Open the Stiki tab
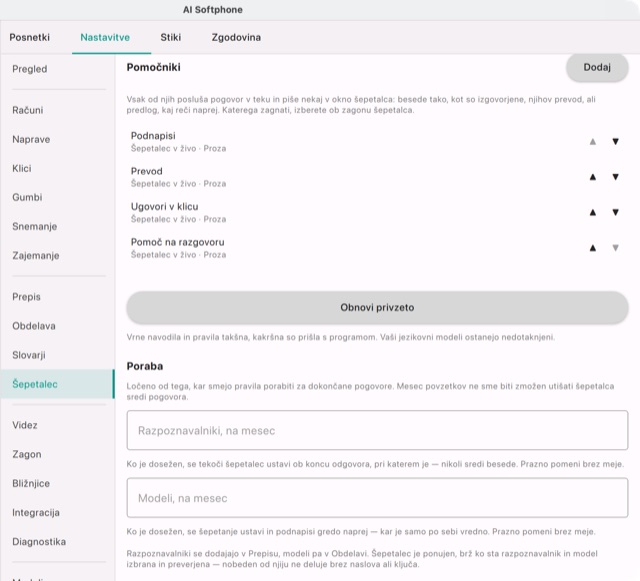Screen dimensions: 640x581 click(x=171, y=37)
